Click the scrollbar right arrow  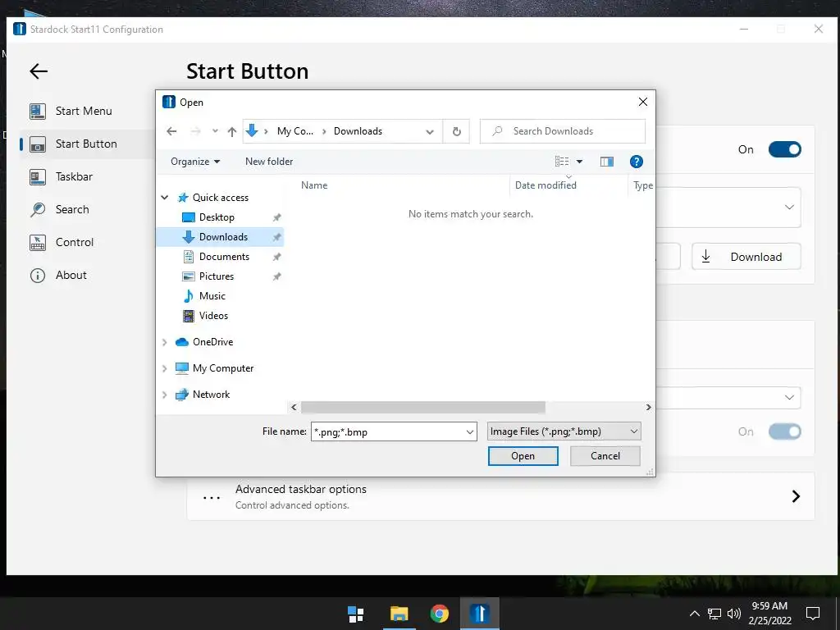click(648, 408)
